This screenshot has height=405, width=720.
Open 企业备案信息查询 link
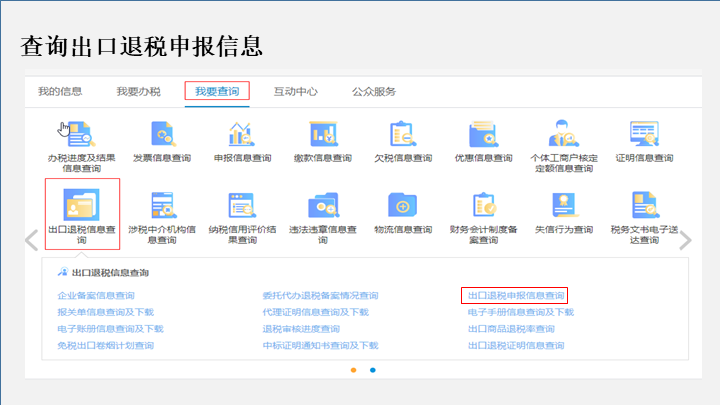pos(96,296)
